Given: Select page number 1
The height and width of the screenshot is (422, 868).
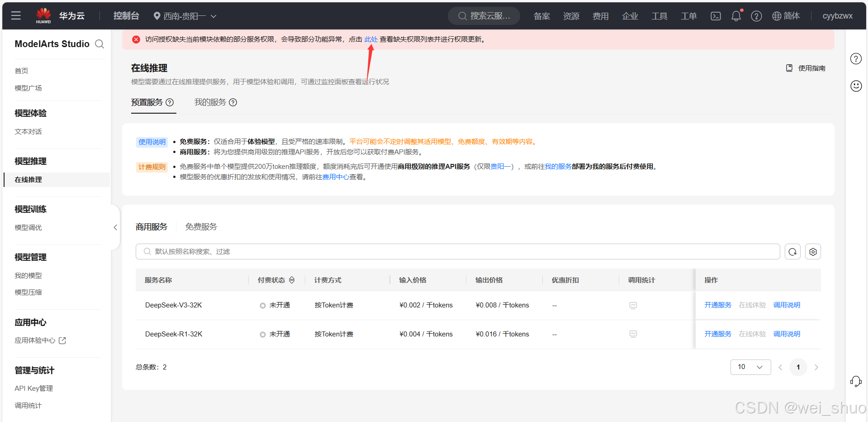Looking at the screenshot, I should coord(798,367).
